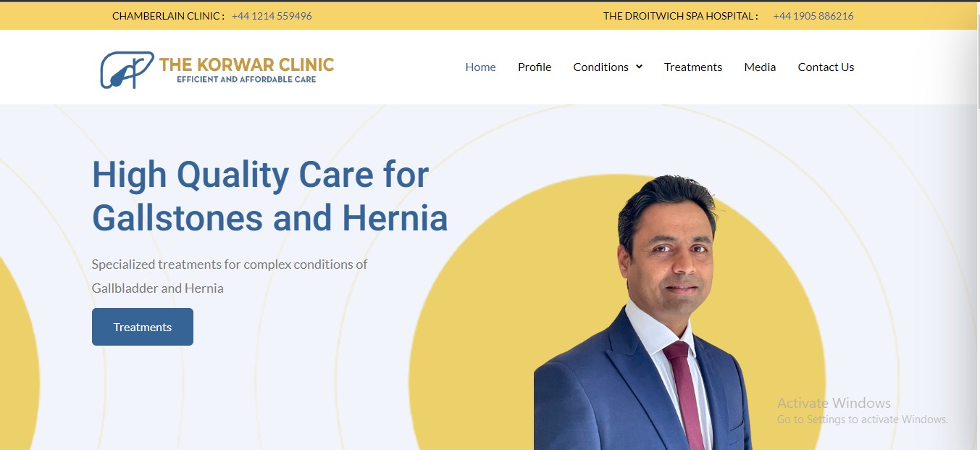Image resolution: width=980 pixels, height=450 pixels.
Task: Open Treatments in the top navigation bar
Action: click(x=693, y=67)
